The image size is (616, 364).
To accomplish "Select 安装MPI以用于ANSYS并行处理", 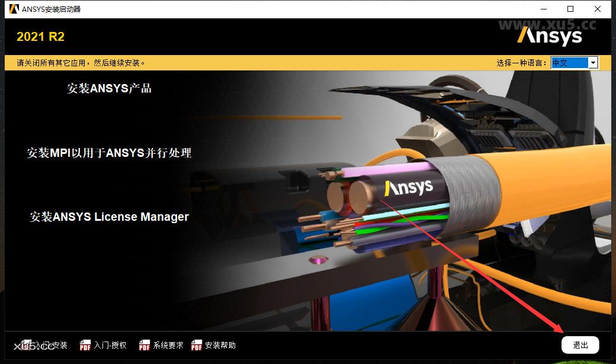I will pos(108,153).
